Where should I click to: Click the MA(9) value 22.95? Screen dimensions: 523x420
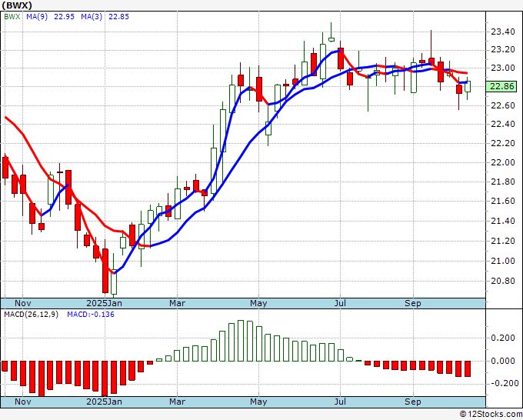(x=64, y=17)
